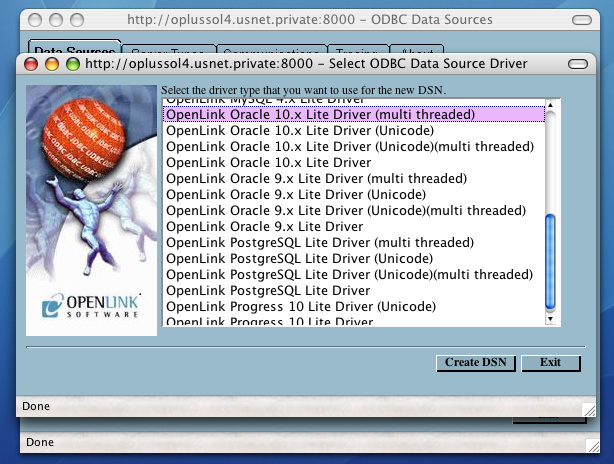Toggle toolbar pill button of ODBC Data Sources window

click(582, 20)
